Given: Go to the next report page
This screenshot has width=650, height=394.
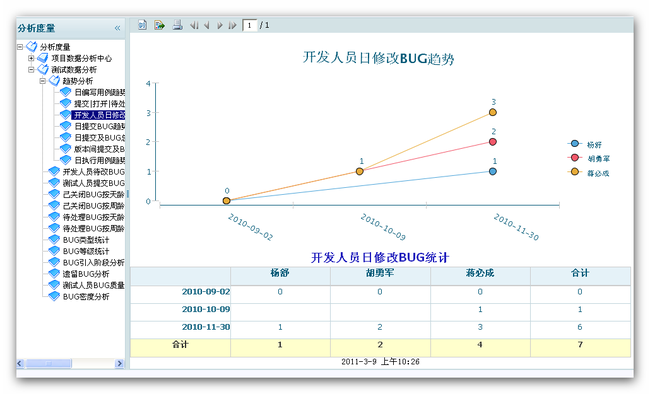Looking at the screenshot, I should pos(220,26).
